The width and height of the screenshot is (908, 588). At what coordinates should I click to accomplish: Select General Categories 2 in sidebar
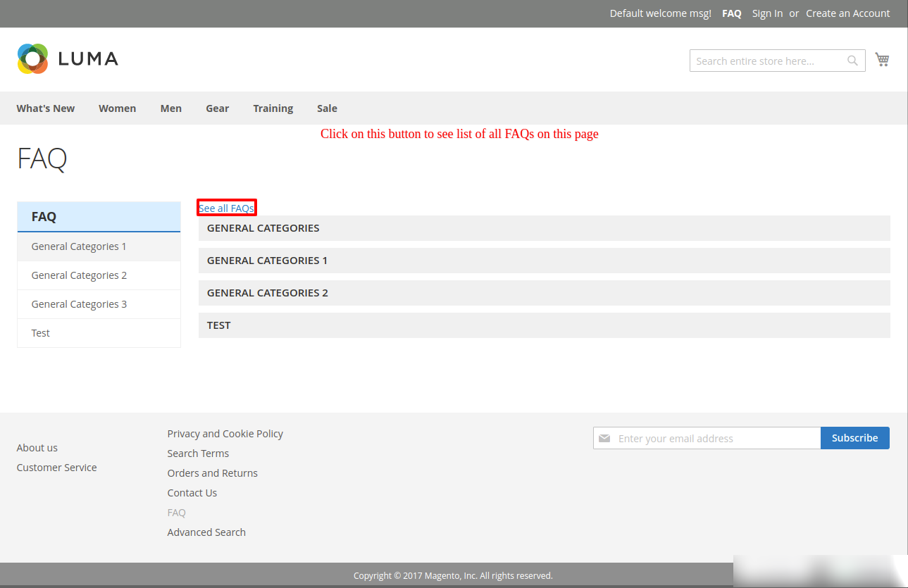click(79, 275)
